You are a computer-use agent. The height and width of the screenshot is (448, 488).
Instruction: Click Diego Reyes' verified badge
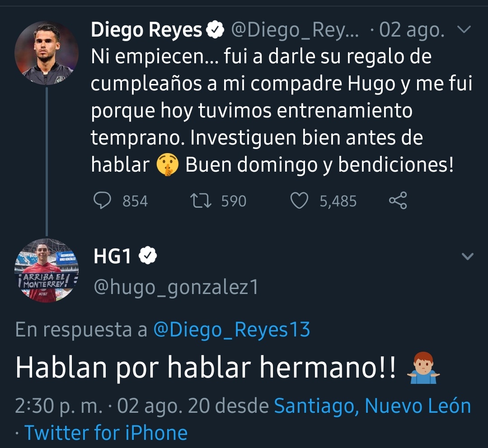pyautogui.click(x=215, y=30)
